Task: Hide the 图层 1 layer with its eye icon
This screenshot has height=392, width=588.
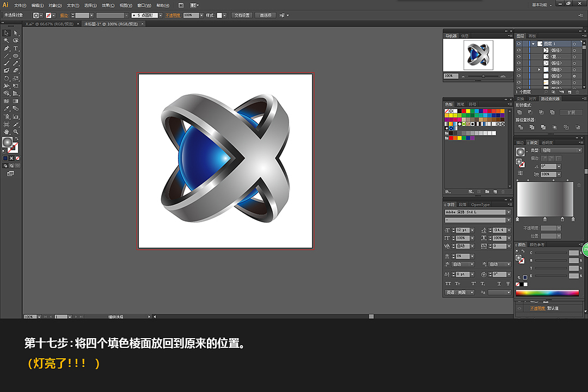Action: click(x=518, y=44)
